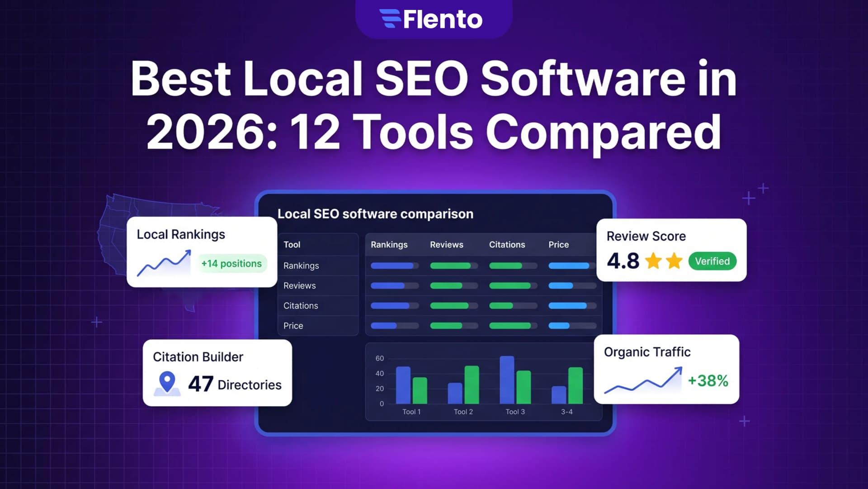868x489 pixels.
Task: Click the green bar above the 3-4 label
Action: click(x=576, y=385)
